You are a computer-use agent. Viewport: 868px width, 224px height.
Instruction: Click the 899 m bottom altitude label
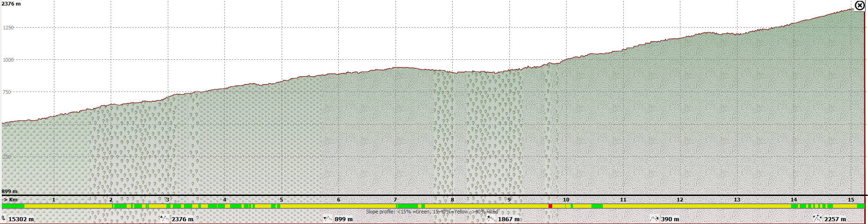(x=10, y=191)
